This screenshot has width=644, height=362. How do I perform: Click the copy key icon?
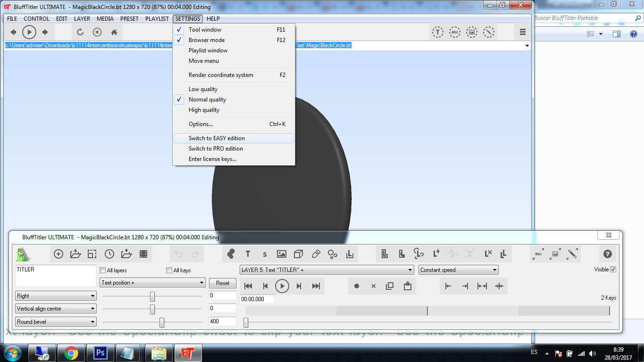click(390, 286)
